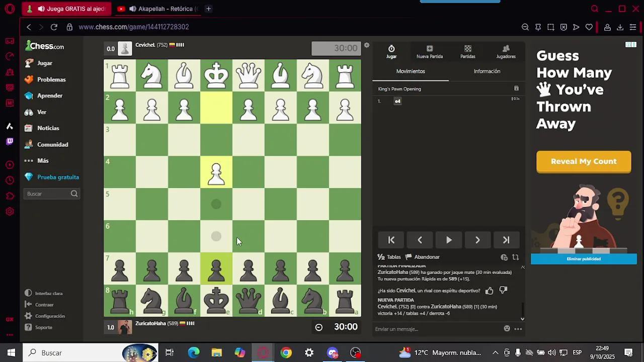The height and width of the screenshot is (362, 644).
Task: Advance one move forward
Action: (477, 240)
